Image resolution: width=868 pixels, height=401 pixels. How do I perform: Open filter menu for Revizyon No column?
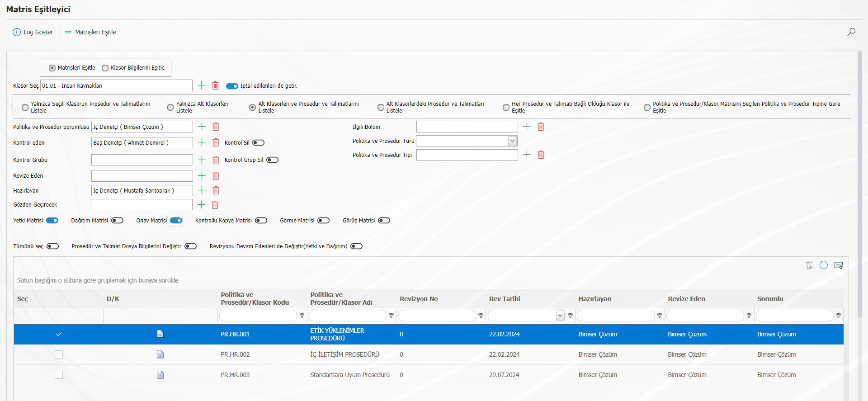[x=481, y=316]
